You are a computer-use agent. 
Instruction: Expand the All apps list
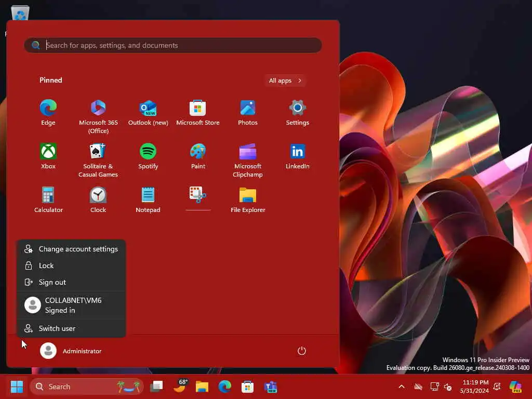tap(285, 81)
